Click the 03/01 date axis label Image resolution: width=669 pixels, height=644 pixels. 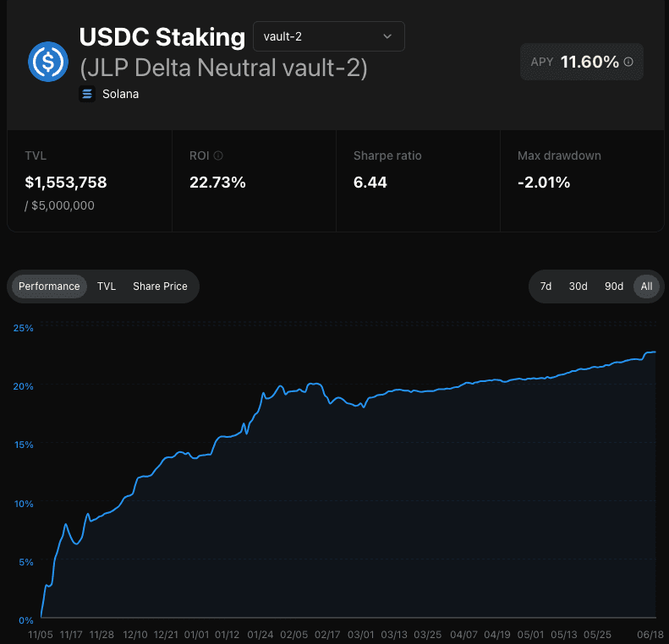360,635
